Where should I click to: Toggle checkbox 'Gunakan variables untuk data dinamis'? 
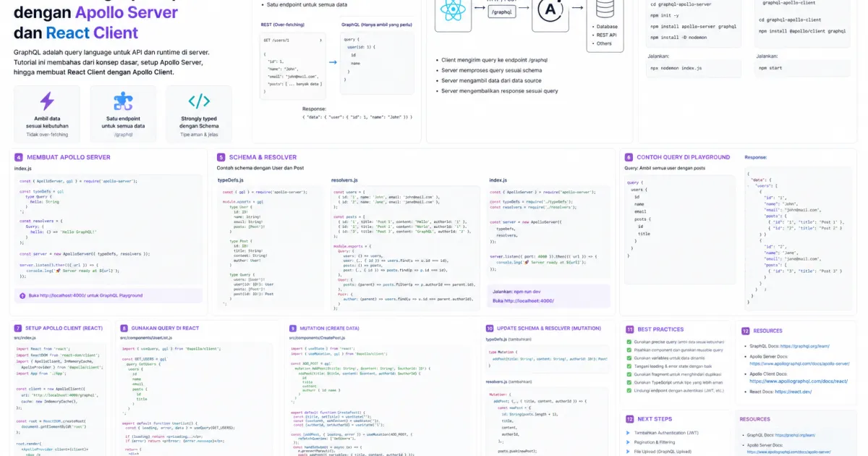tap(629, 358)
